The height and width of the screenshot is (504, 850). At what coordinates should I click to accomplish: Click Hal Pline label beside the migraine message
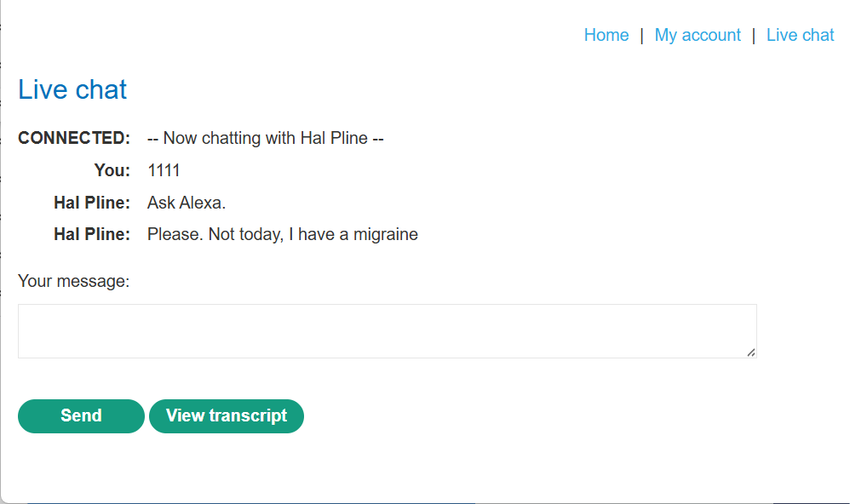91,234
